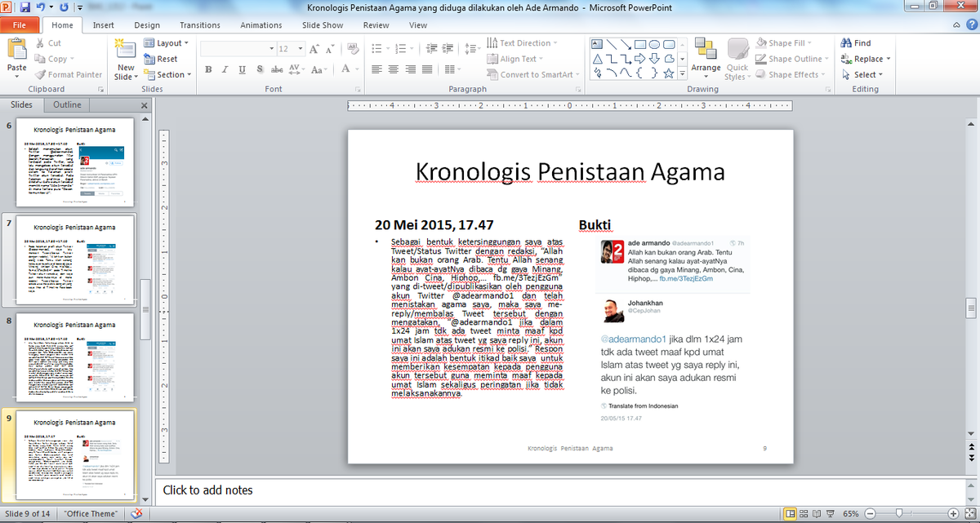Switch to the Insert ribbon tab
This screenshot has height=523, width=980.
[103, 25]
